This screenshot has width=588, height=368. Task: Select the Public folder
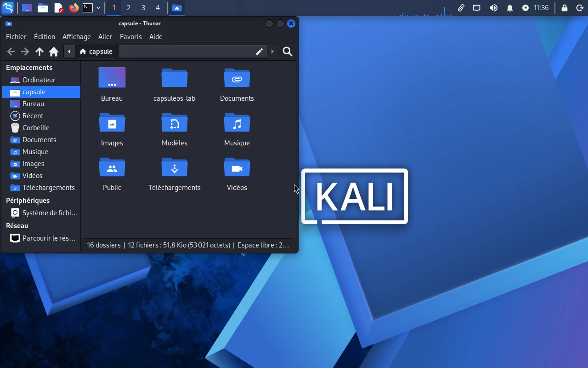112,174
